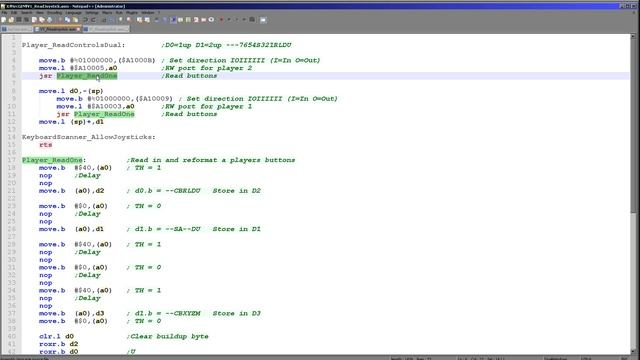Click the Replace toolbar icon
This screenshot has width=640, height=360.
(111, 20)
